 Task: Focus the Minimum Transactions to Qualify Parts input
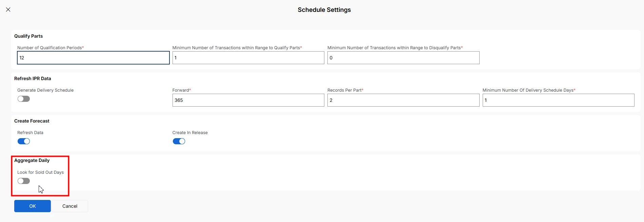[x=248, y=58]
